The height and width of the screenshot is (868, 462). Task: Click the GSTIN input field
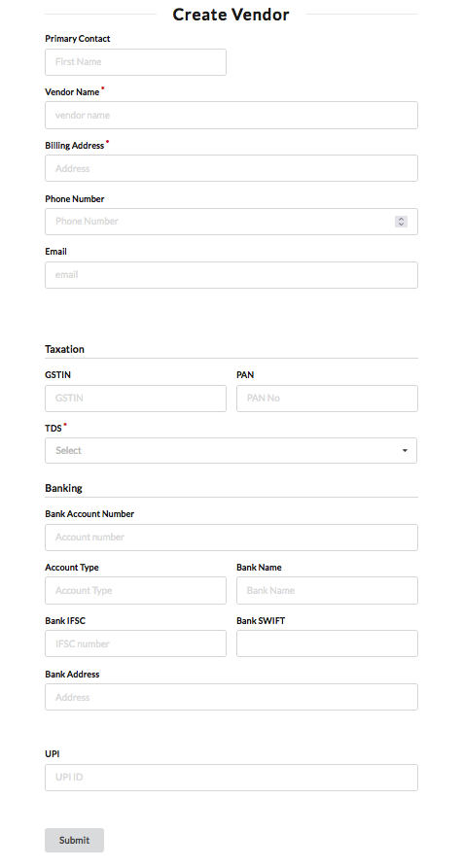[x=136, y=398]
